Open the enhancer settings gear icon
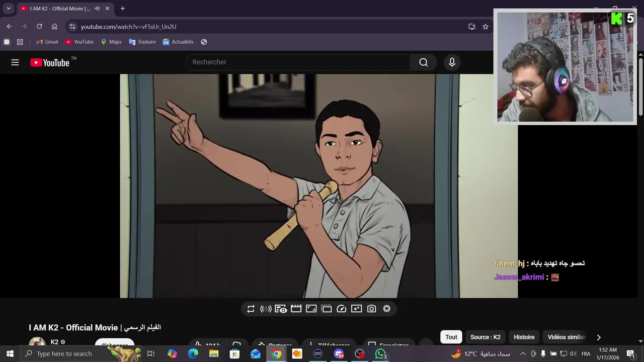Screen dimensions: 644x362 click(x=386, y=309)
